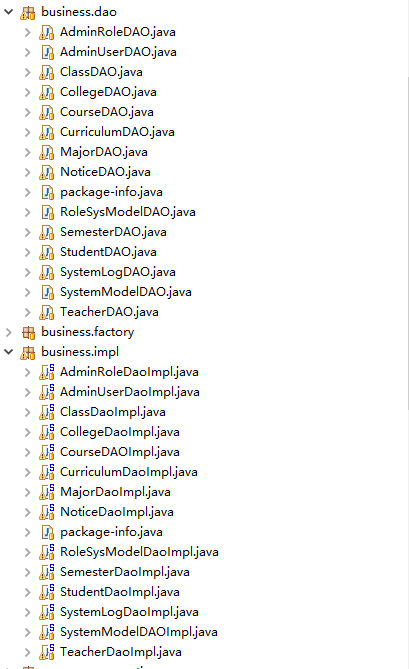Select CourseDAO.java in the tree

(107, 112)
